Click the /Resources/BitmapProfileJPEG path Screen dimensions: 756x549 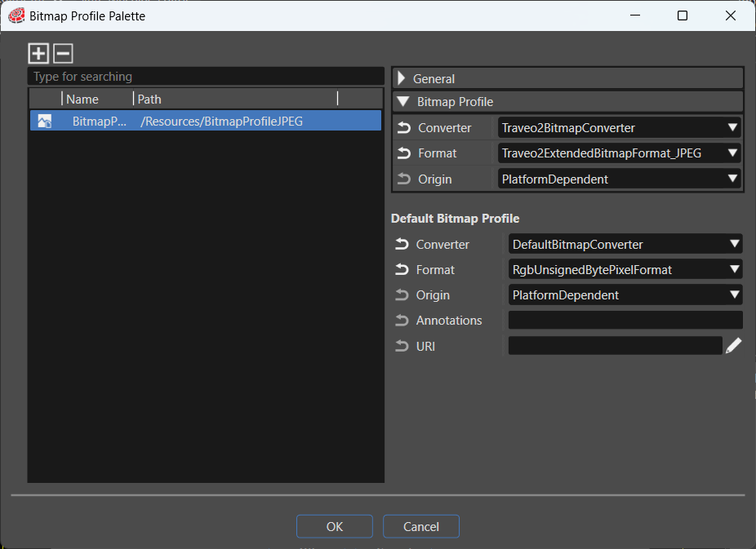221,121
